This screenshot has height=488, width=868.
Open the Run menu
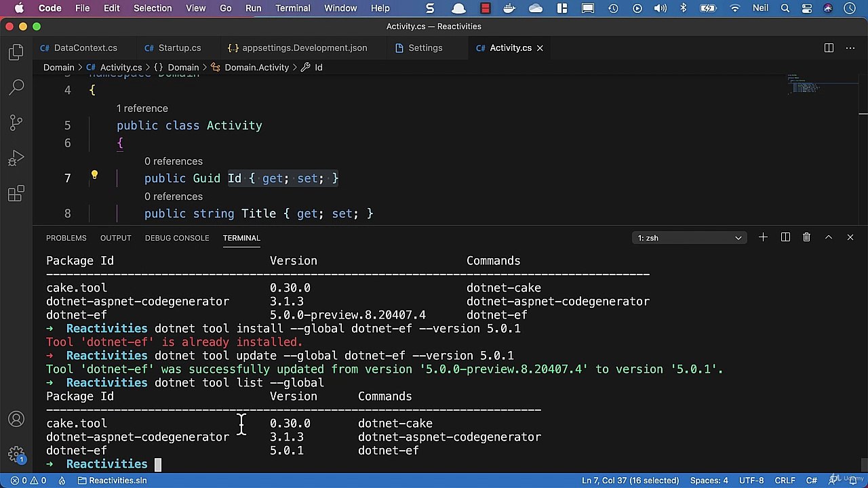[x=254, y=8]
